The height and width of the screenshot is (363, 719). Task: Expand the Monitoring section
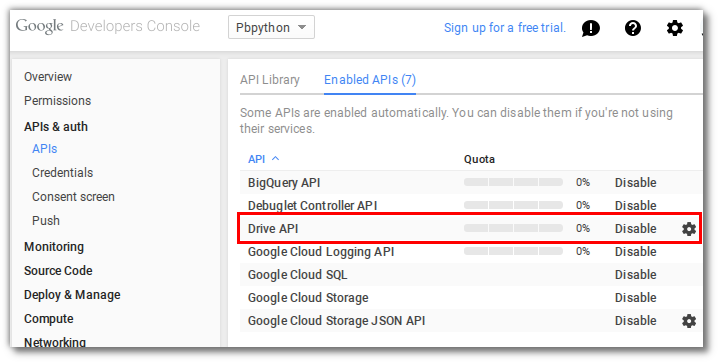[x=54, y=247]
